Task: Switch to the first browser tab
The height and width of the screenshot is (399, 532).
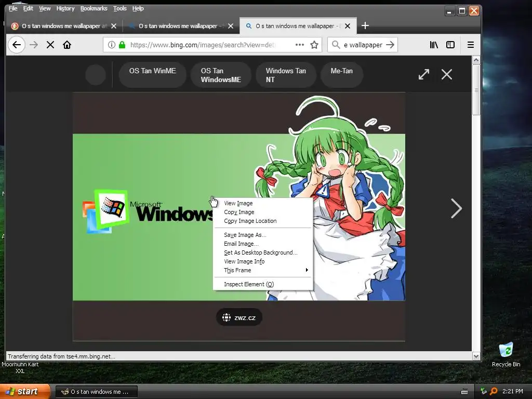Action: pyautogui.click(x=64, y=26)
